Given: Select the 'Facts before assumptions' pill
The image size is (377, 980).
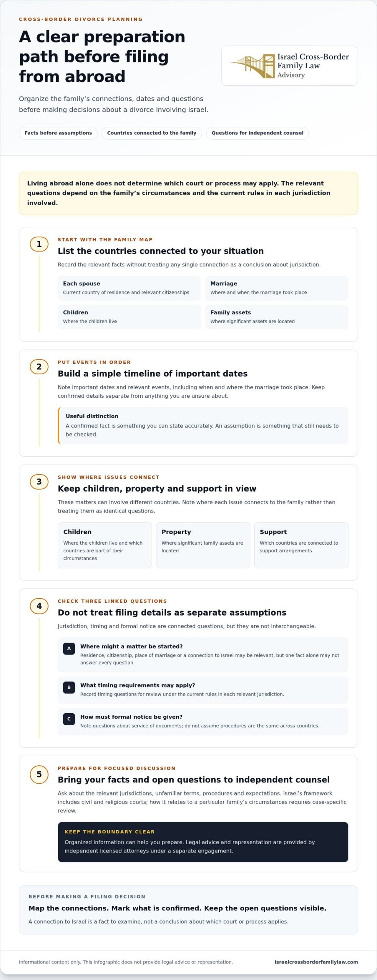Looking at the screenshot, I should 58,133.
